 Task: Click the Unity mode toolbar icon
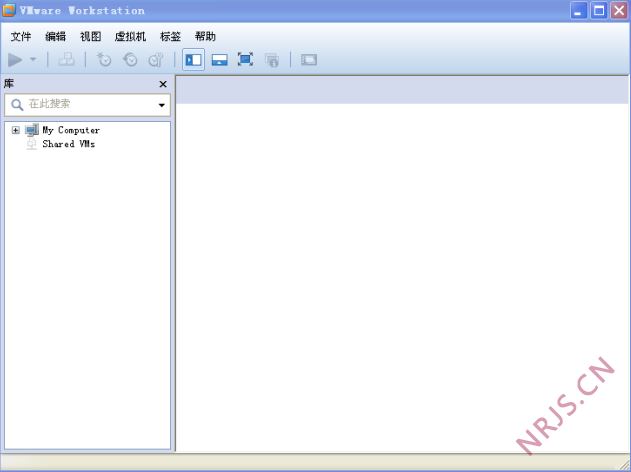(x=272, y=60)
